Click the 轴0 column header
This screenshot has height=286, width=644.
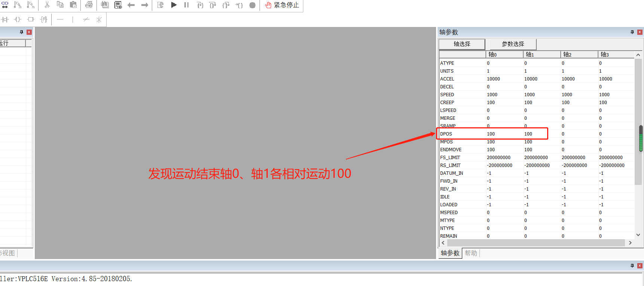coord(504,55)
